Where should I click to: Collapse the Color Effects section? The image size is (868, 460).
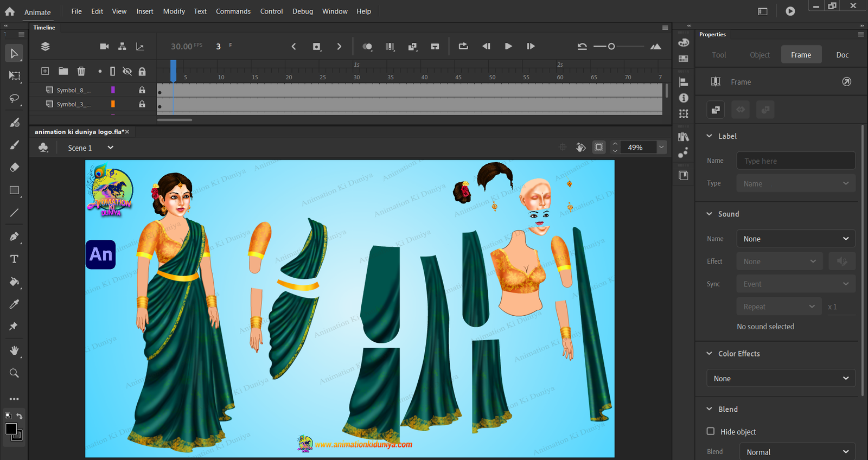(x=709, y=354)
